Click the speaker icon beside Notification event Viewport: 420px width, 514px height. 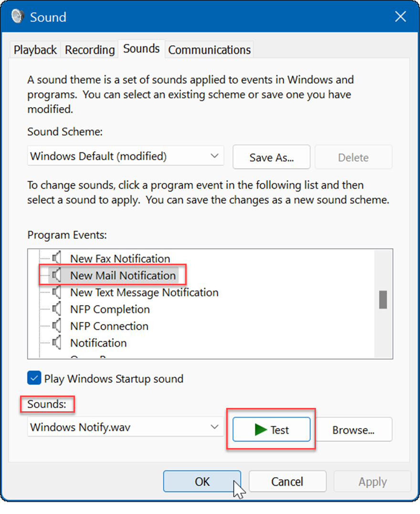coord(57,343)
